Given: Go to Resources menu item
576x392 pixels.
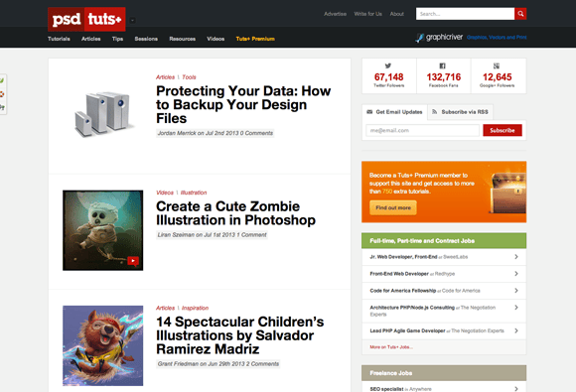Looking at the screenshot, I should pos(182,39).
